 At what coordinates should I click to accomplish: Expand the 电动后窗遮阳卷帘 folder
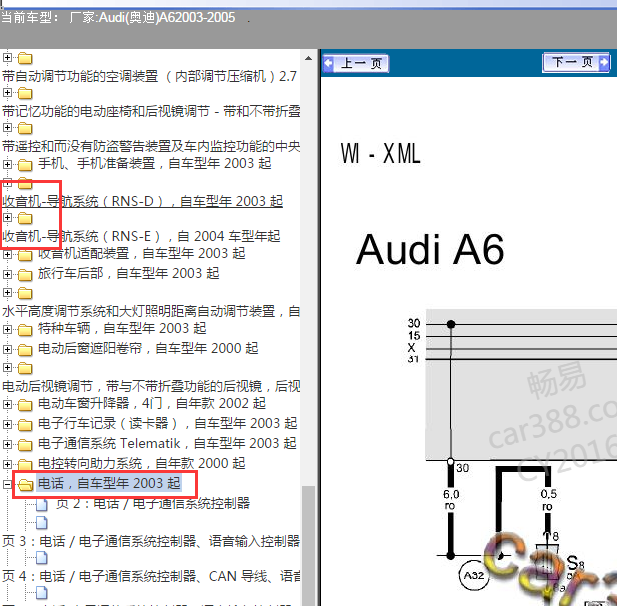pyautogui.click(x=7, y=349)
